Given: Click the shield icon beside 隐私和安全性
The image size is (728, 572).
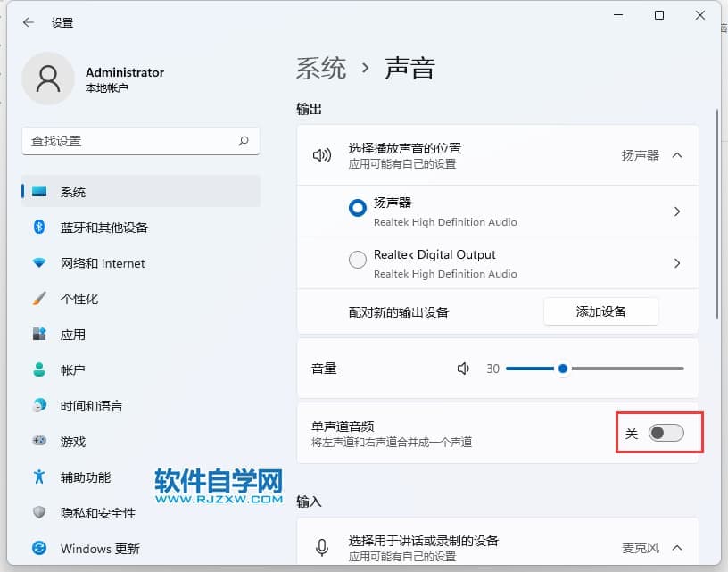Looking at the screenshot, I should 39,513.
